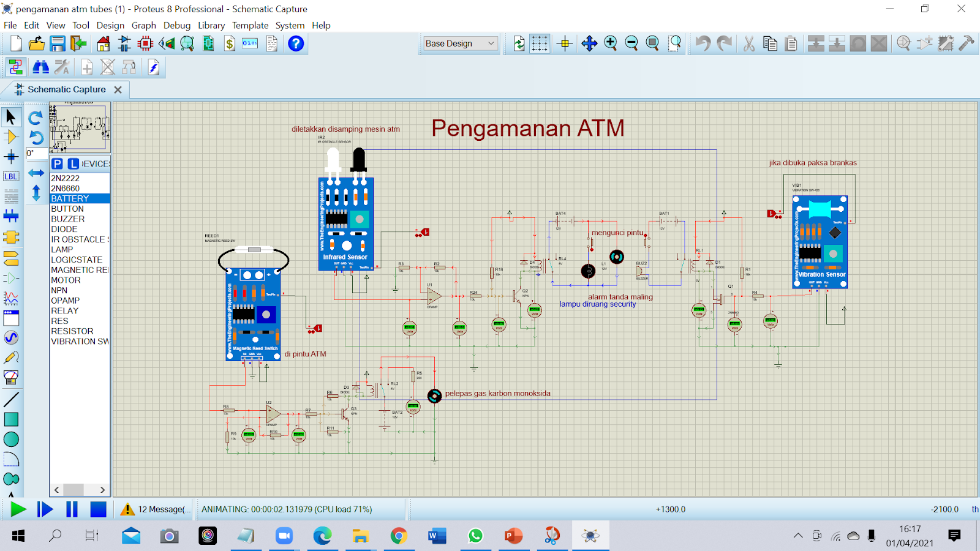980x551 pixels.
Task: Open Microsoft Word from the taskbar
Action: 437,536
